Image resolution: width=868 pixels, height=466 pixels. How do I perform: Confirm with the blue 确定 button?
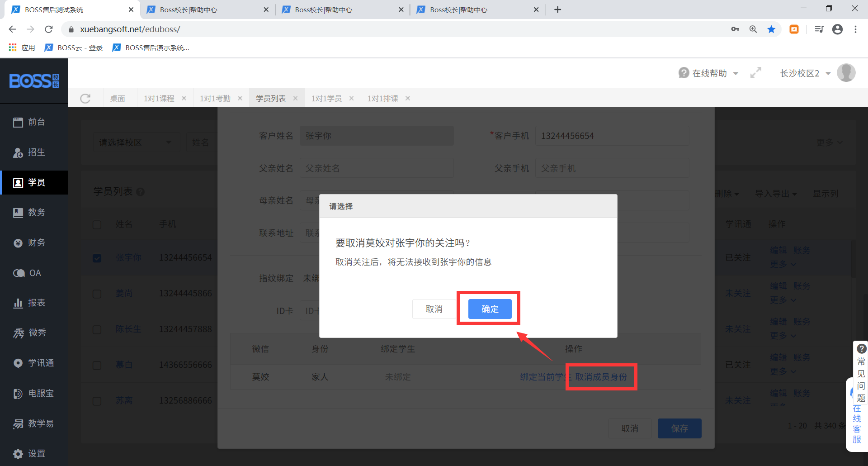click(x=490, y=309)
